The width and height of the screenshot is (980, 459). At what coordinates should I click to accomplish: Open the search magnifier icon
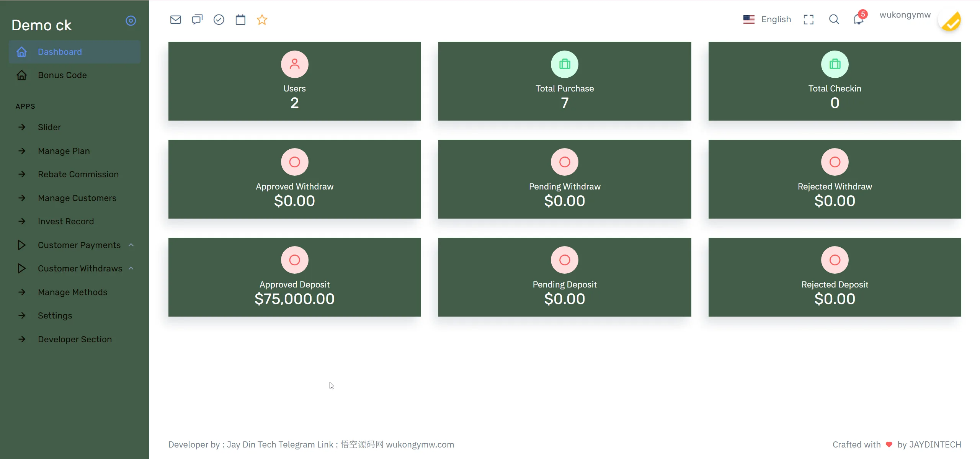(x=834, y=20)
